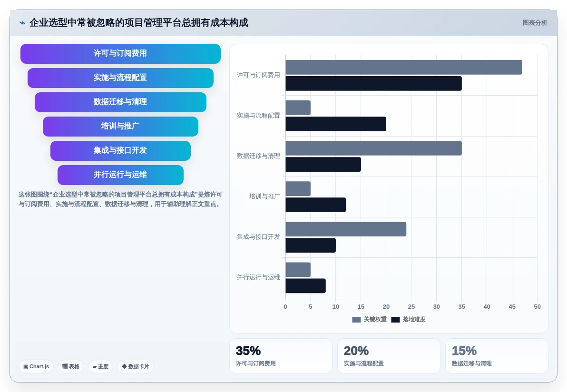Click the 关键权重 bar for 并行运行与运维
567x392 pixels.
[298, 270]
